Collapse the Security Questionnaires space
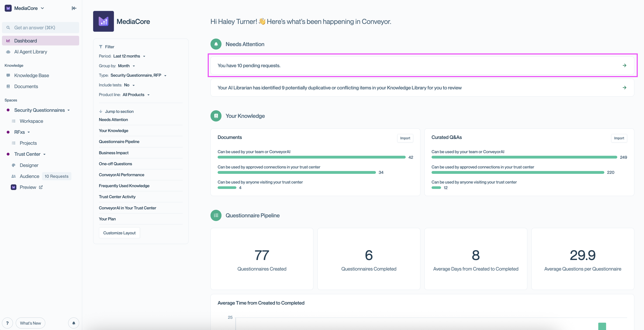Viewport: 644px width, 330px height. pos(68,110)
